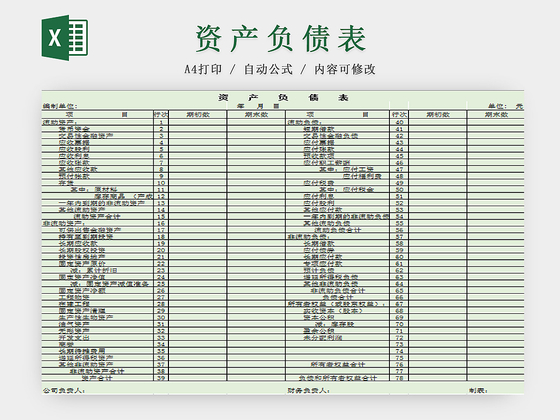Select the 负债合计 total label

coord(338,297)
